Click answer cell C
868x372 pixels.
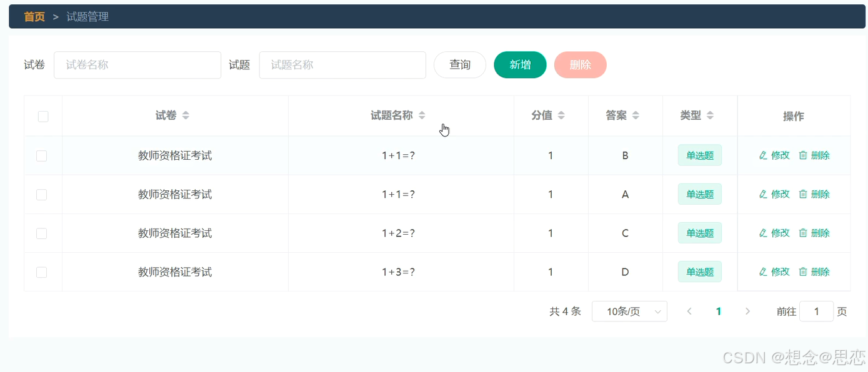tap(625, 233)
